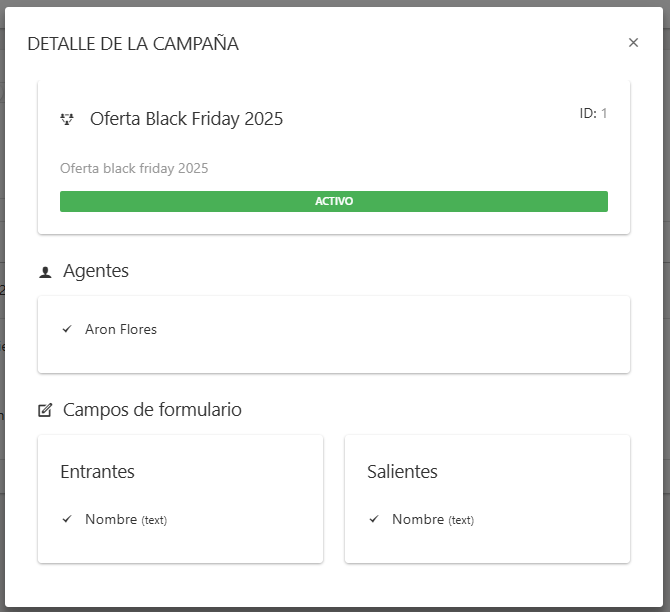Click the Salientes card heading
Screen dimensions: 670x612
[x=402, y=472]
